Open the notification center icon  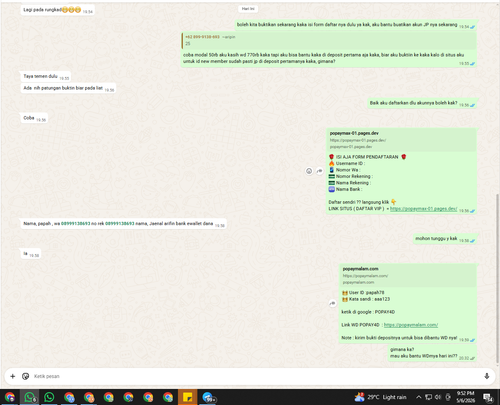pos(489,397)
